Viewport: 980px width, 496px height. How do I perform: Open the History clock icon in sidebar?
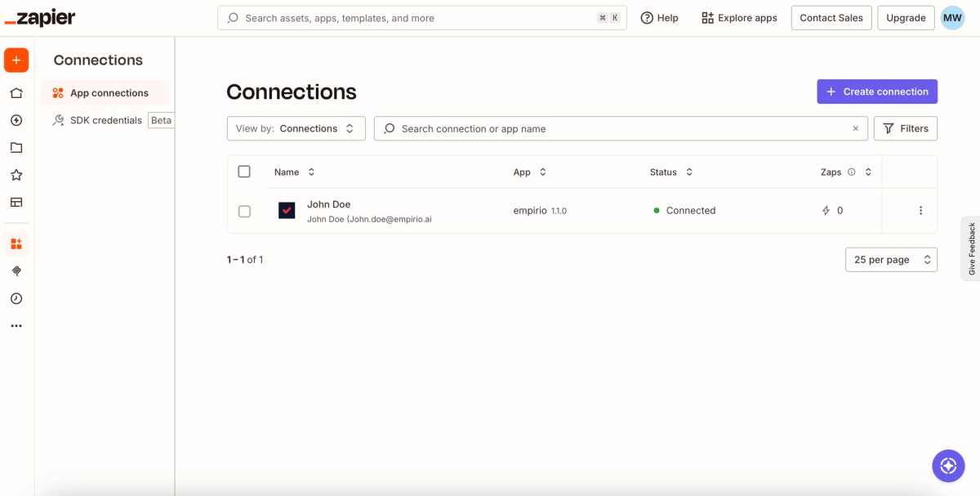point(16,298)
